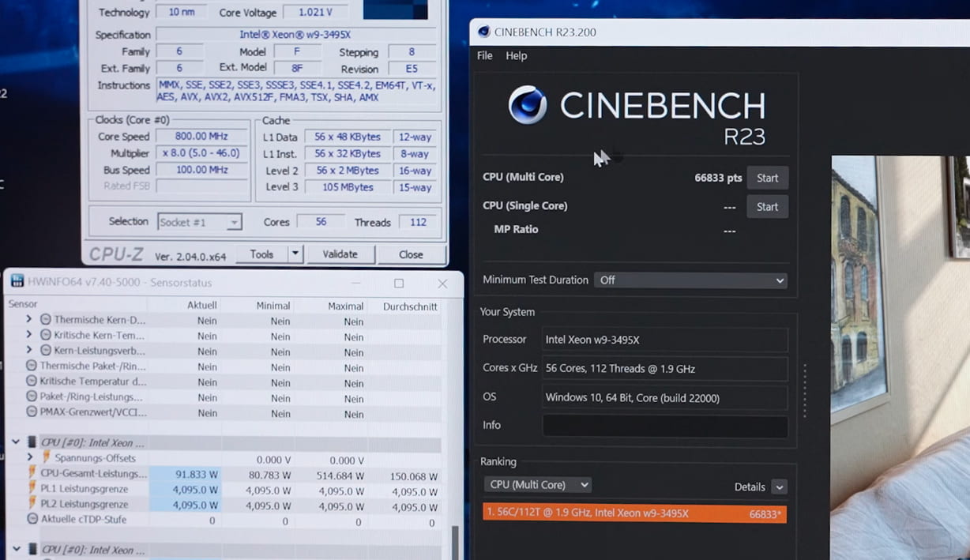Click the 91.833 W current power value

196,474
